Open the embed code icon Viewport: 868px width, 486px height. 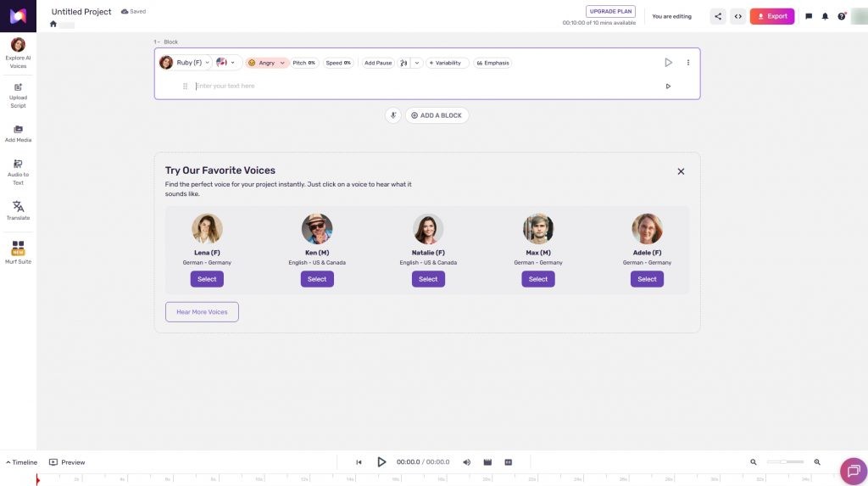click(738, 16)
